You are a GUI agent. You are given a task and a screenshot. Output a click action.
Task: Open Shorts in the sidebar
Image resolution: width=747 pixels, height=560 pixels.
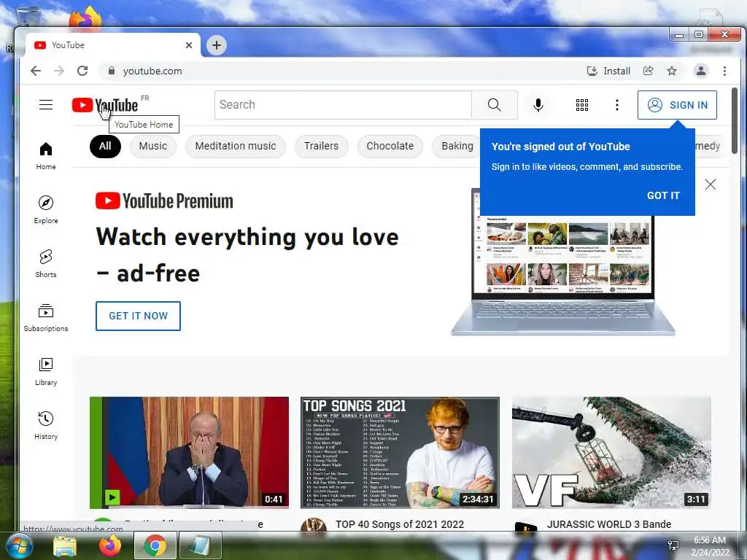(x=46, y=264)
